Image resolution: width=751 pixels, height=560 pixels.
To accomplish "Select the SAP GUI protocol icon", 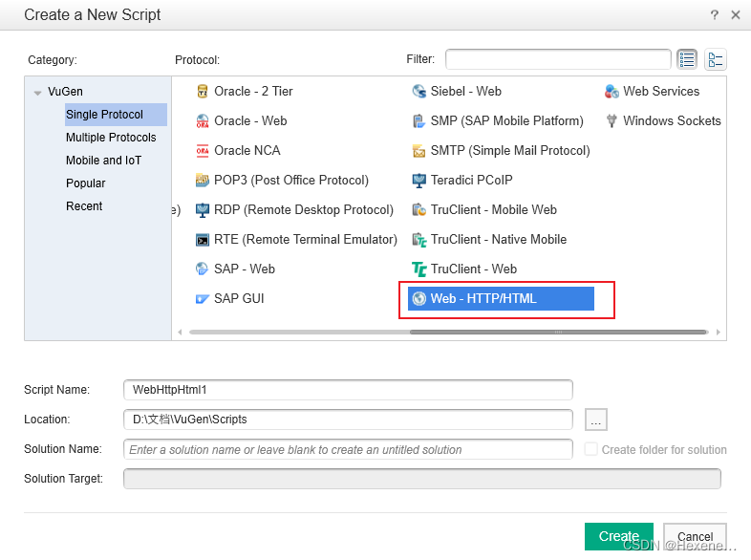I will click(x=203, y=299).
